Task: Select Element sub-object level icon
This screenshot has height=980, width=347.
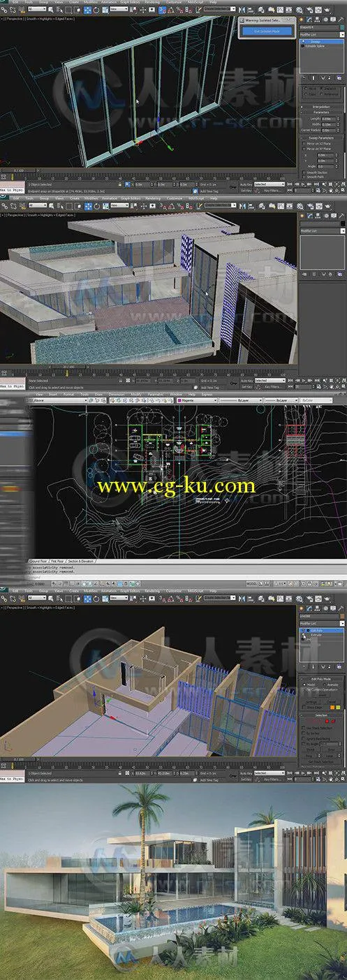Action: (x=333, y=721)
